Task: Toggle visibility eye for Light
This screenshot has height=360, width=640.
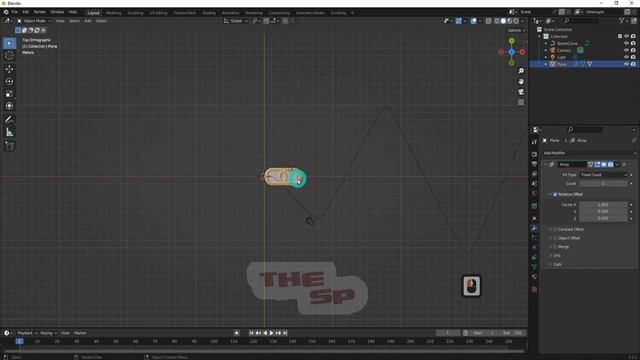Action: 626,57
